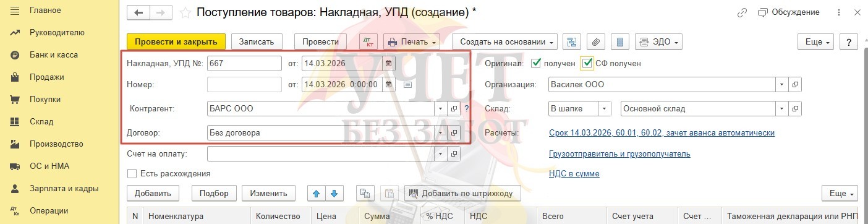Toggle the Есть расхождения checkbox
The image size is (868, 224).
[x=132, y=174]
